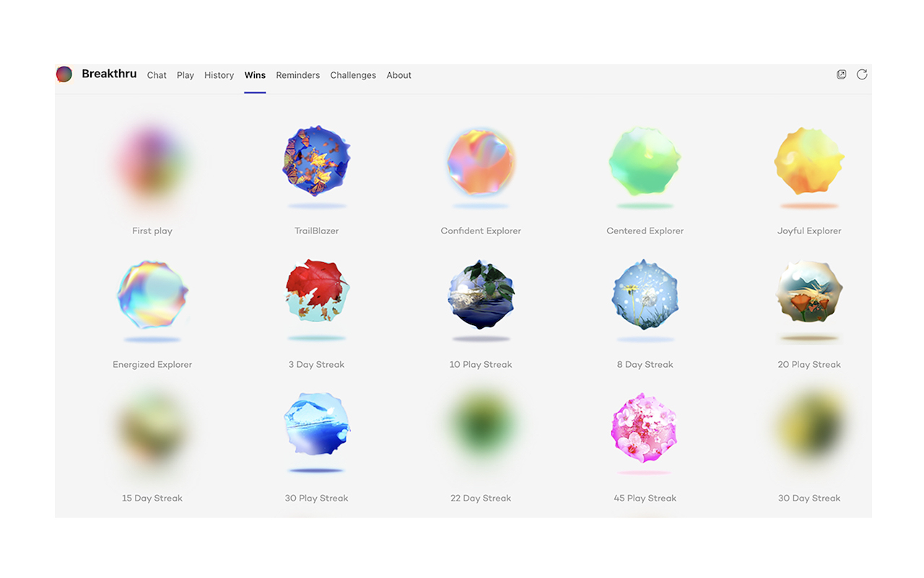The height and width of the screenshot is (578, 924).
Task: Click the Breakthru app logo icon
Action: point(64,74)
